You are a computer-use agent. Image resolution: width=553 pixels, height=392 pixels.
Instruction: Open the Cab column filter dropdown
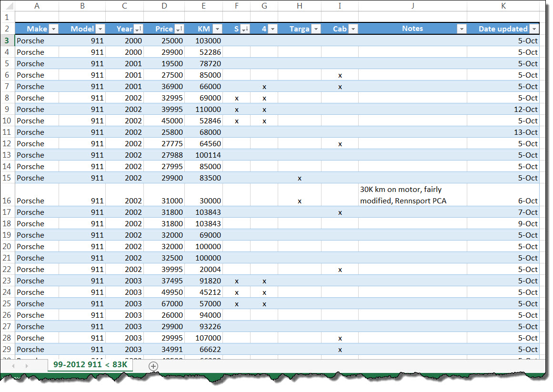pyautogui.click(x=353, y=29)
